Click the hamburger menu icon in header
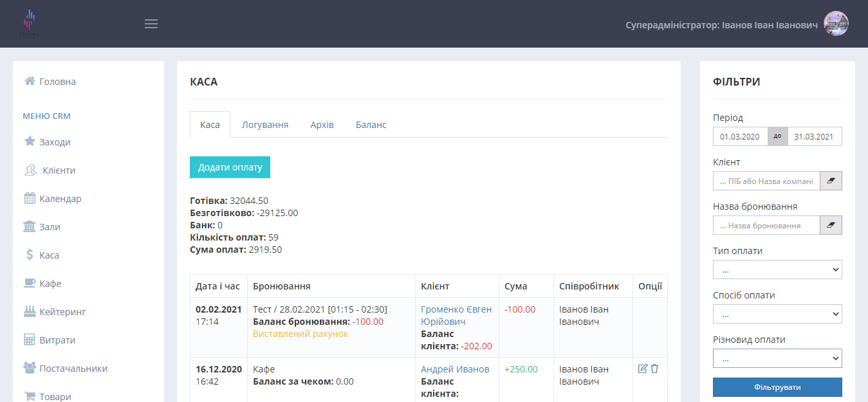Viewport: 868px width, 402px height. [x=151, y=24]
